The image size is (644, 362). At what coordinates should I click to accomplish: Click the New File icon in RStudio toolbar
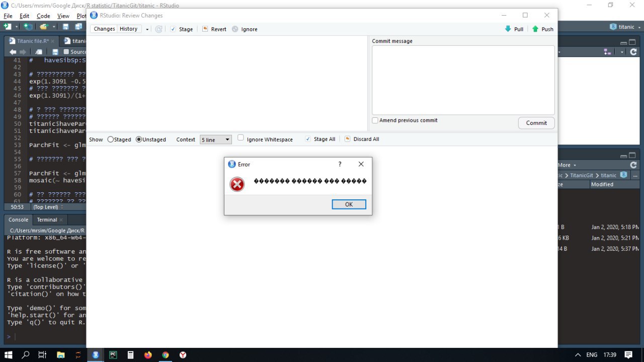coord(7,26)
